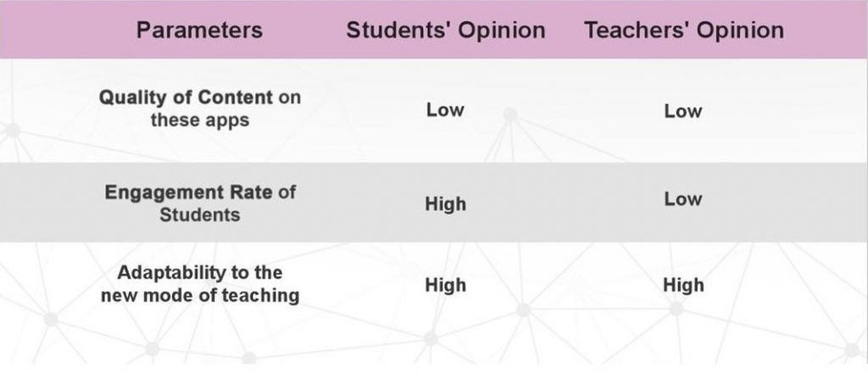The height and width of the screenshot is (381, 868).
Task: Click the word "Teachers'" in the header
Action: coord(630,30)
